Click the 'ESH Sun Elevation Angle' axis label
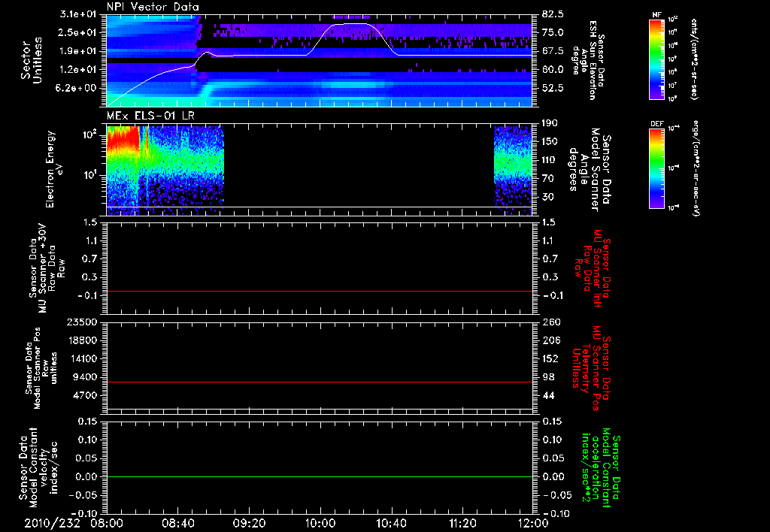The width and height of the screenshot is (770, 532). tap(588, 60)
